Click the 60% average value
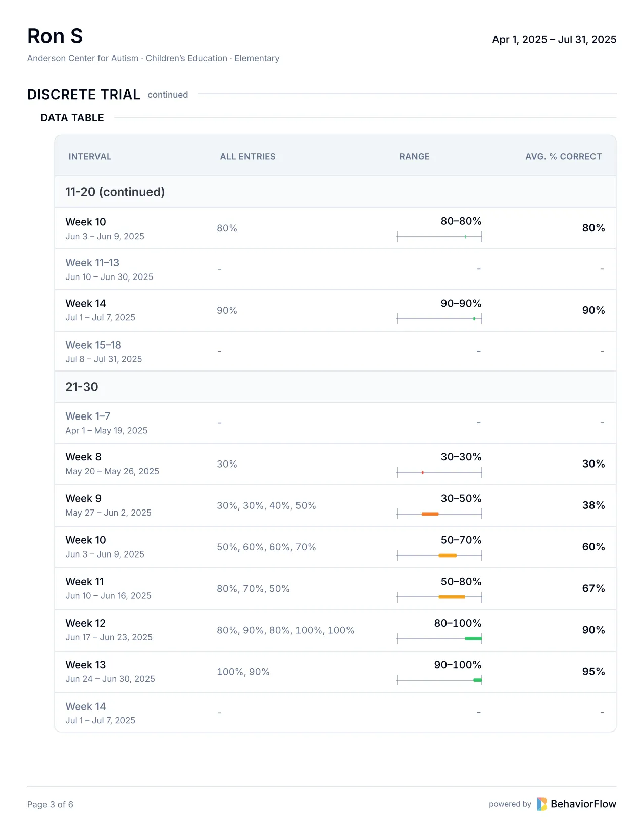 click(x=593, y=547)
